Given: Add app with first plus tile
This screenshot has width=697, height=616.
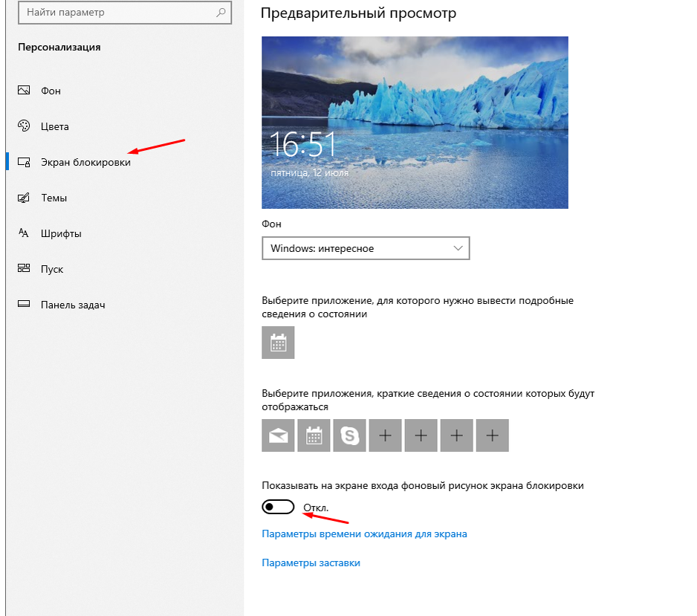Looking at the screenshot, I should (386, 435).
